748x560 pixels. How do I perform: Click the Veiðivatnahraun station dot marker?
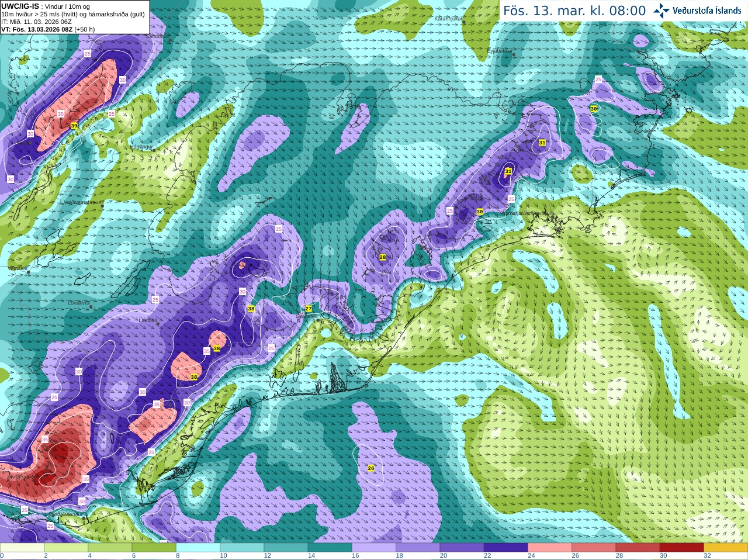click(x=103, y=206)
